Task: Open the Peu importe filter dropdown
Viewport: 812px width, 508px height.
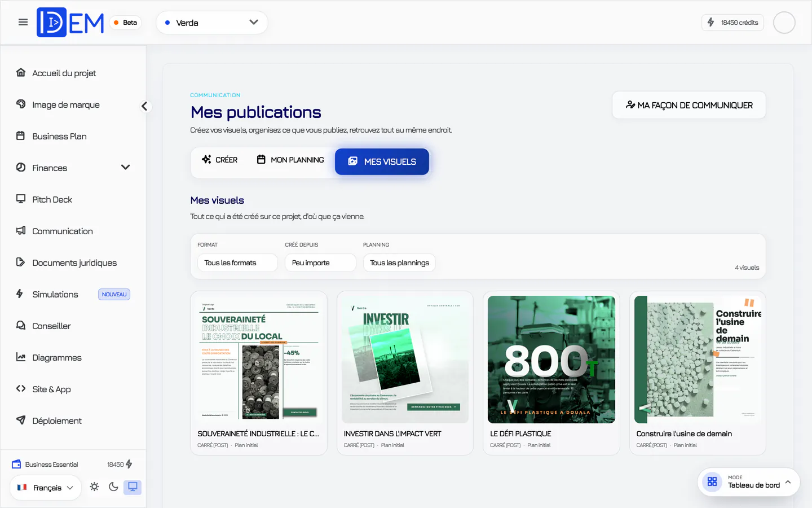Action: (320, 262)
